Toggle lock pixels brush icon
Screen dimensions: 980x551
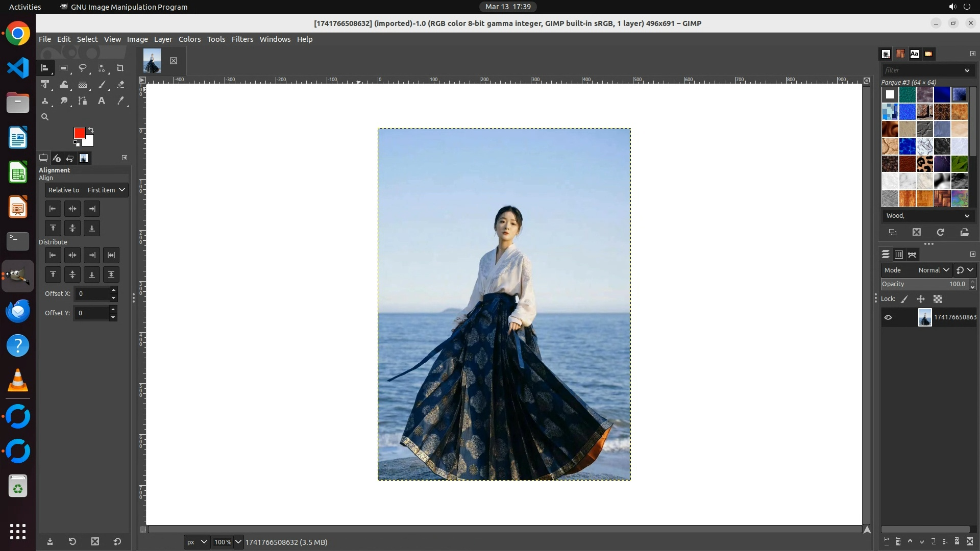(904, 299)
